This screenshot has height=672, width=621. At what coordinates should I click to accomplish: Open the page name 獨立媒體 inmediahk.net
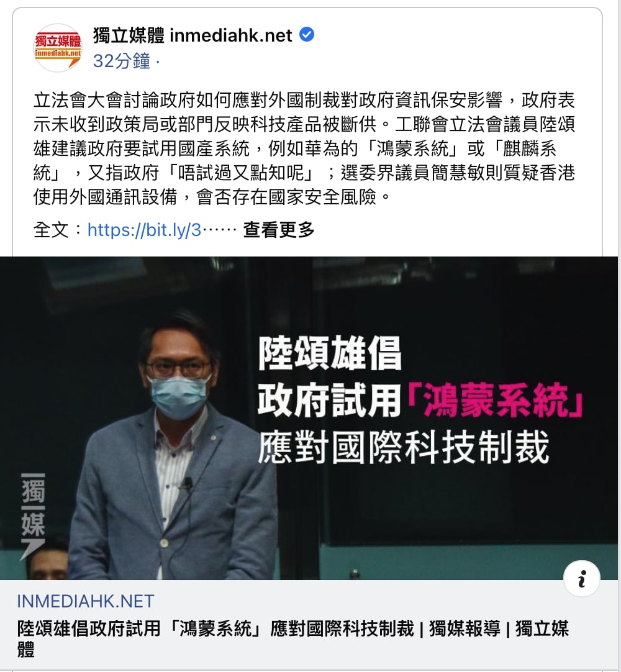pyautogui.click(x=193, y=35)
